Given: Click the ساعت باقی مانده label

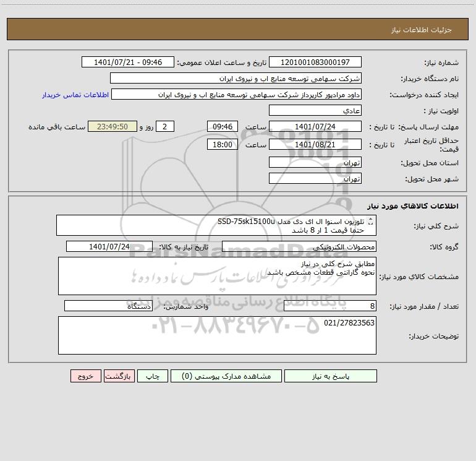Looking at the screenshot, I should coord(57,127).
